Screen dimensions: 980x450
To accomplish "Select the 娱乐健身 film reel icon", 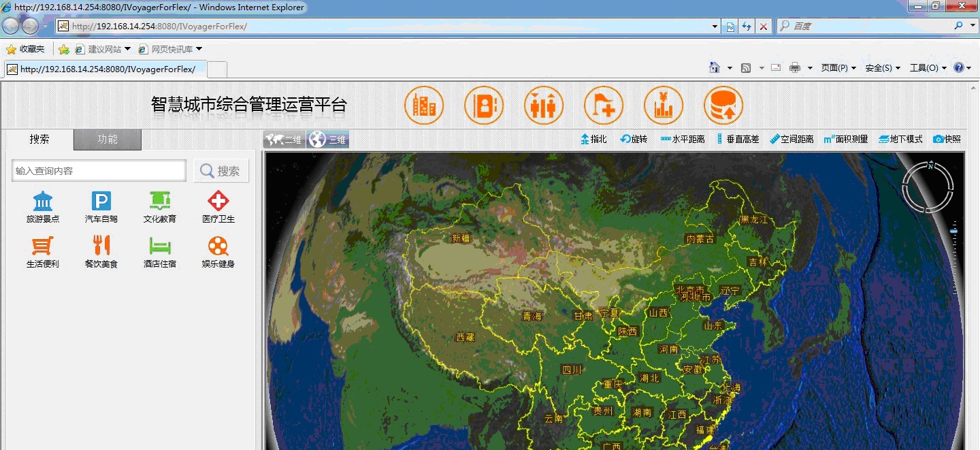I will tap(218, 245).
